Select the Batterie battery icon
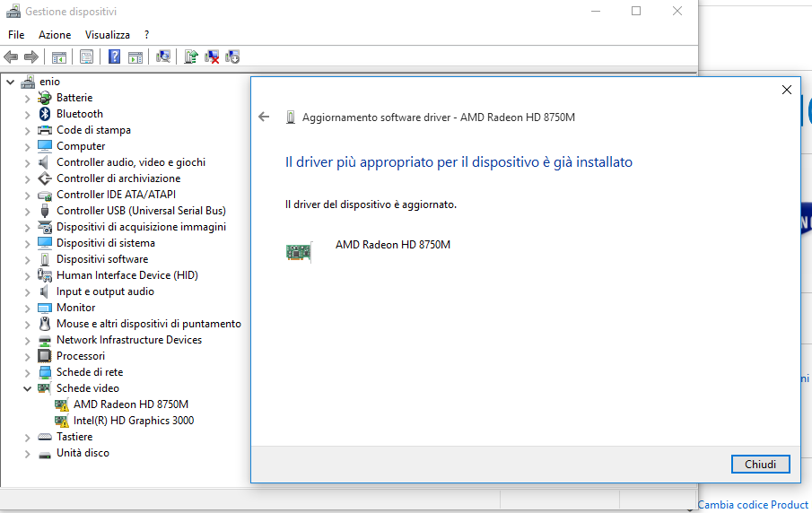 45,98
